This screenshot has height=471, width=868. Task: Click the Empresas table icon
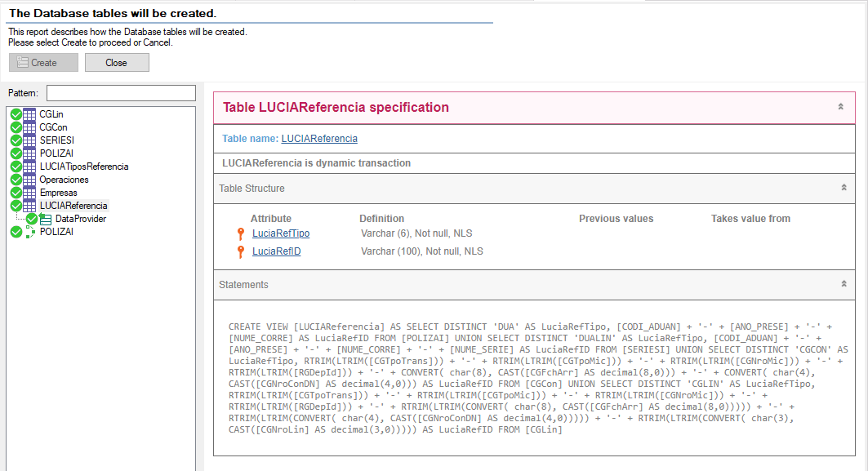pos(30,193)
